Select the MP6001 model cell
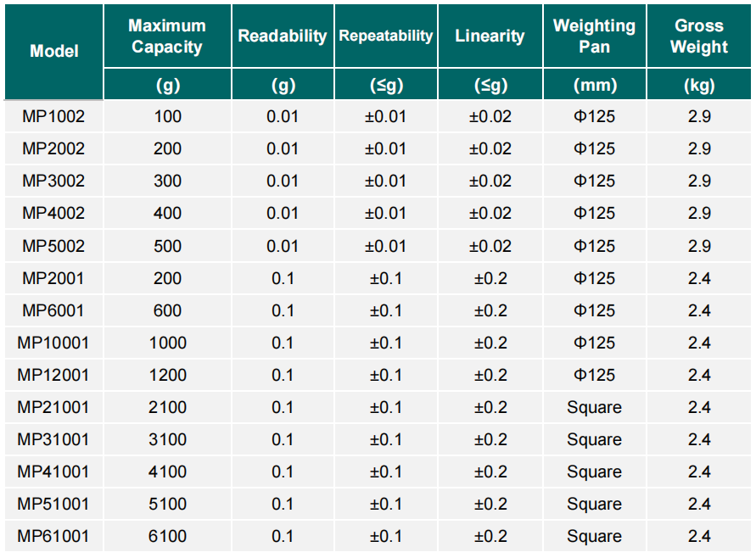This screenshot has width=756, height=558. coord(53,310)
